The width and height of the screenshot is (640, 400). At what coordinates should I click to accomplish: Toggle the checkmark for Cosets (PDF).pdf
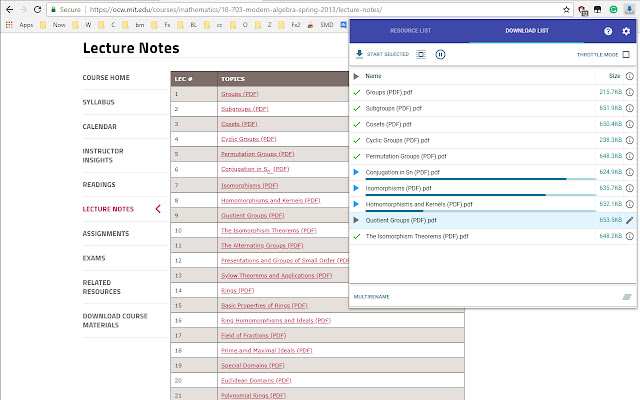357,124
